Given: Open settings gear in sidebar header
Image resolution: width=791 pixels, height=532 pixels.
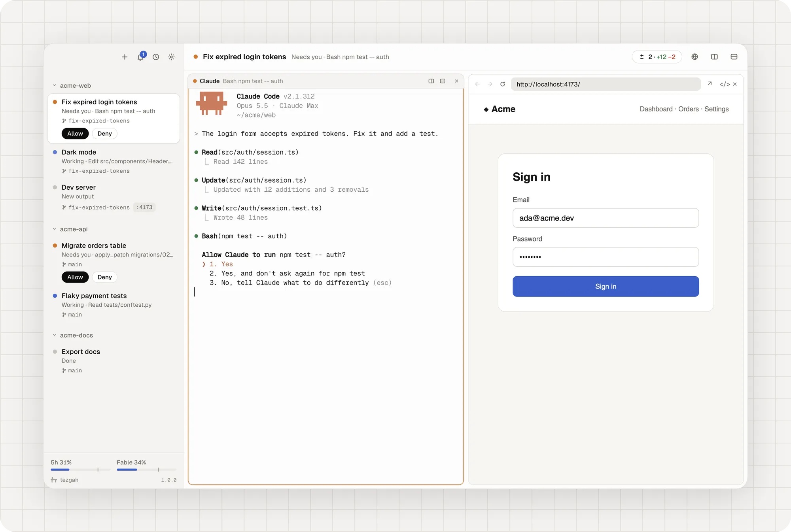Looking at the screenshot, I should [x=171, y=57].
